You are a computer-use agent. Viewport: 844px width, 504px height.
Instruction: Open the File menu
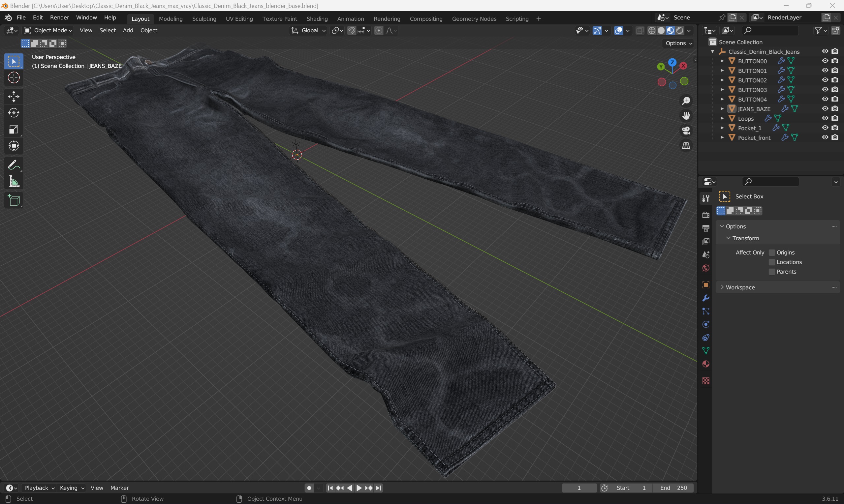coord(21,18)
